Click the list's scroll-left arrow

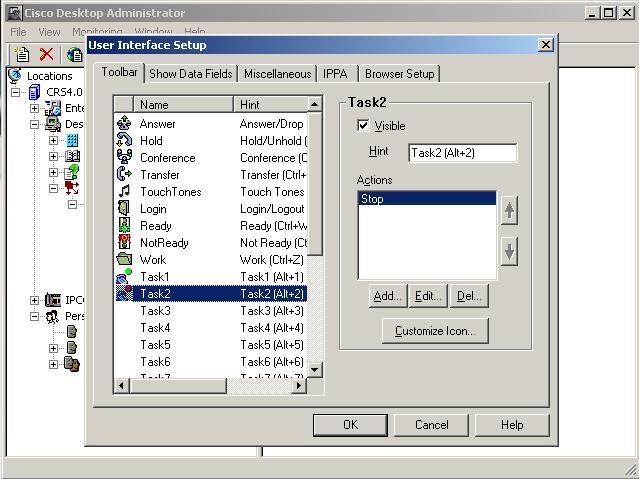click(121, 385)
